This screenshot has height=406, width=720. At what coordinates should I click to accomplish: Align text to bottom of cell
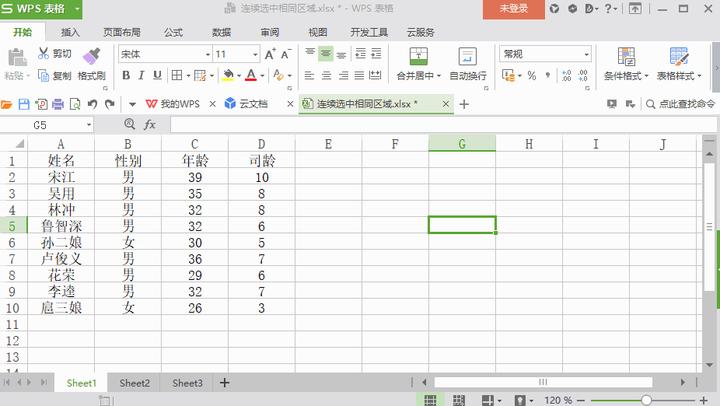pos(341,54)
